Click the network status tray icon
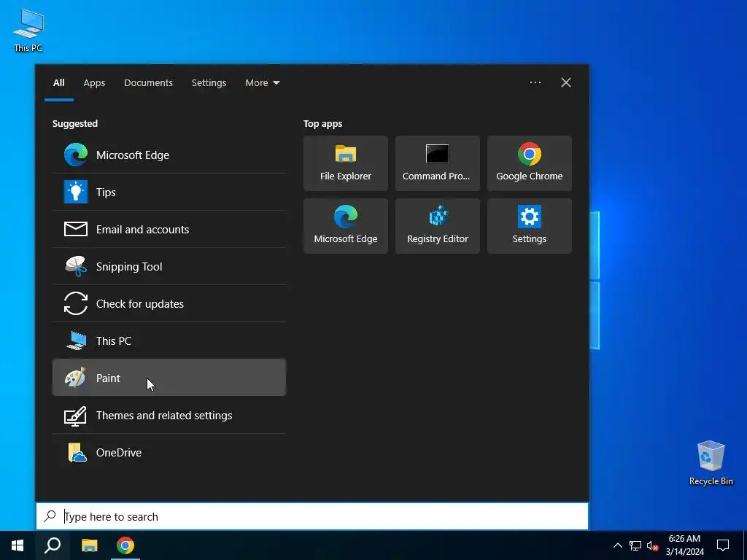 (635, 545)
